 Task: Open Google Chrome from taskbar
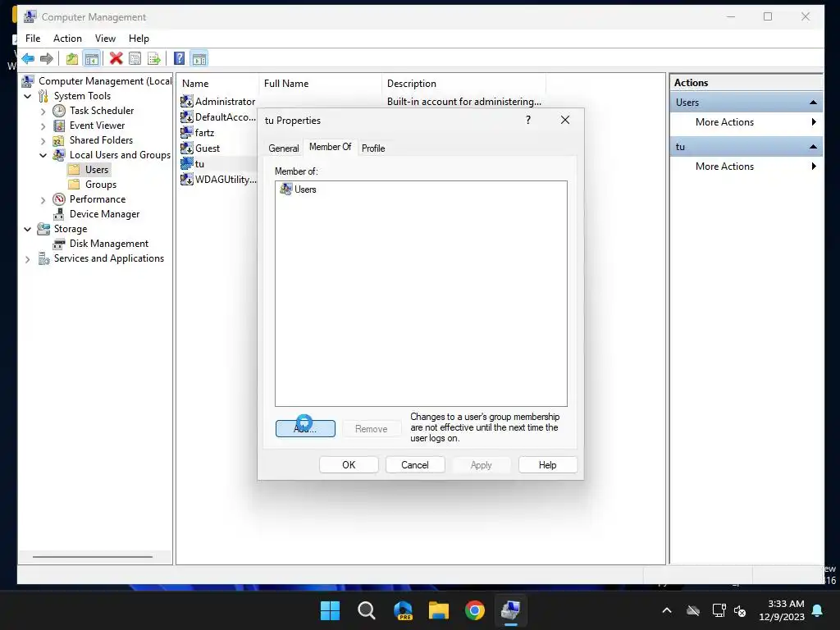point(475,610)
